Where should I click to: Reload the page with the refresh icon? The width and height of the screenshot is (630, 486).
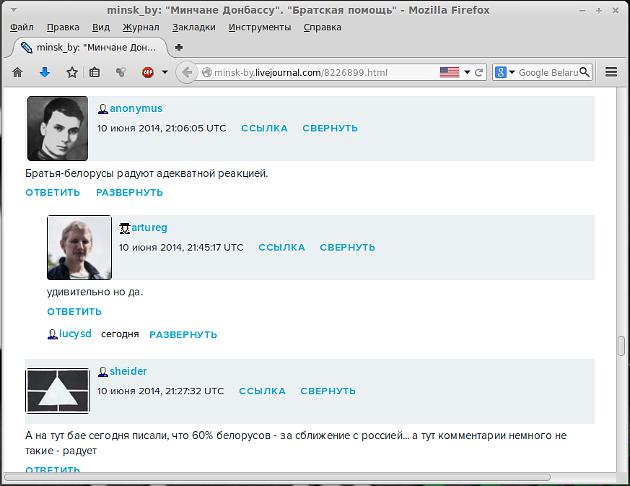pyautogui.click(x=479, y=72)
